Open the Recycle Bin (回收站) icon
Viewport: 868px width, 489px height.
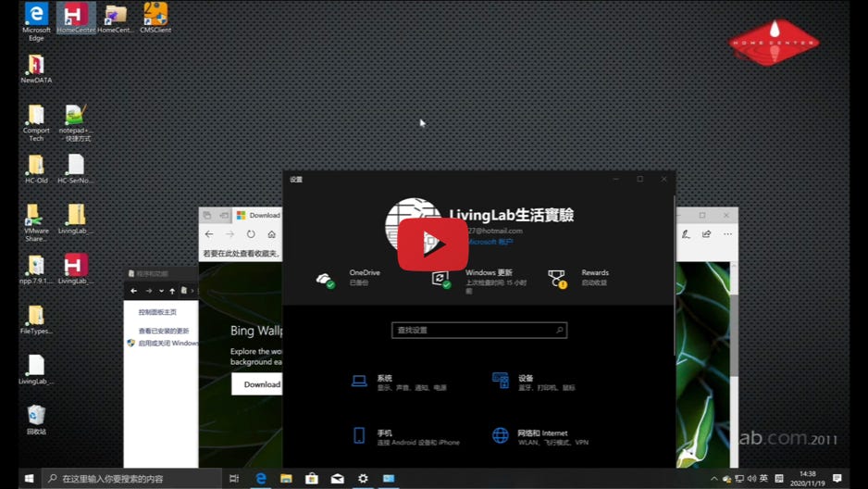(x=36, y=420)
